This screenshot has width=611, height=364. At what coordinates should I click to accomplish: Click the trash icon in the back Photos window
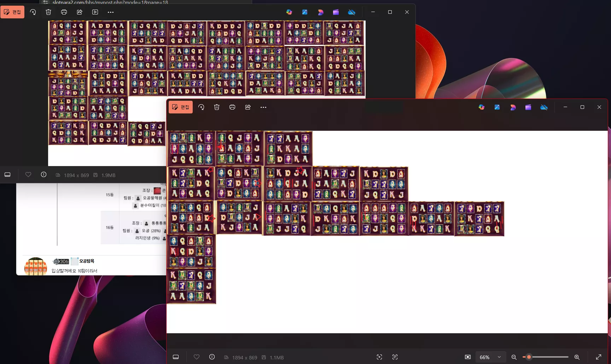pyautogui.click(x=48, y=12)
